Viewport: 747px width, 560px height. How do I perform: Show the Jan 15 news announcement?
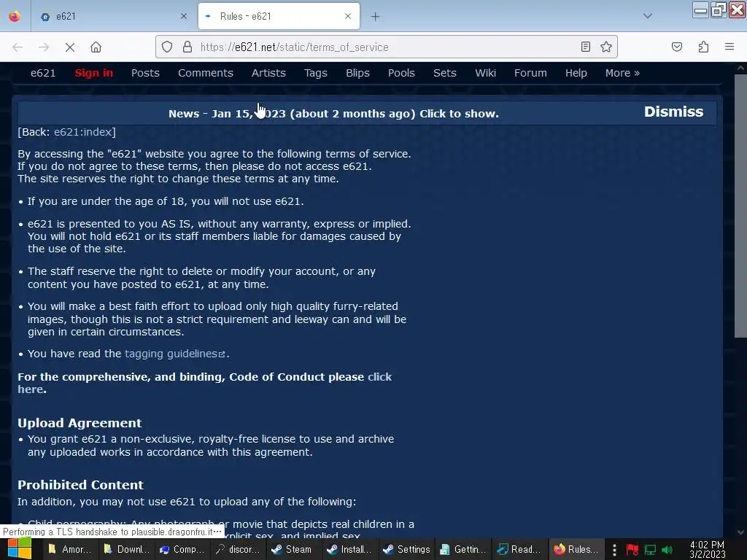point(333,114)
